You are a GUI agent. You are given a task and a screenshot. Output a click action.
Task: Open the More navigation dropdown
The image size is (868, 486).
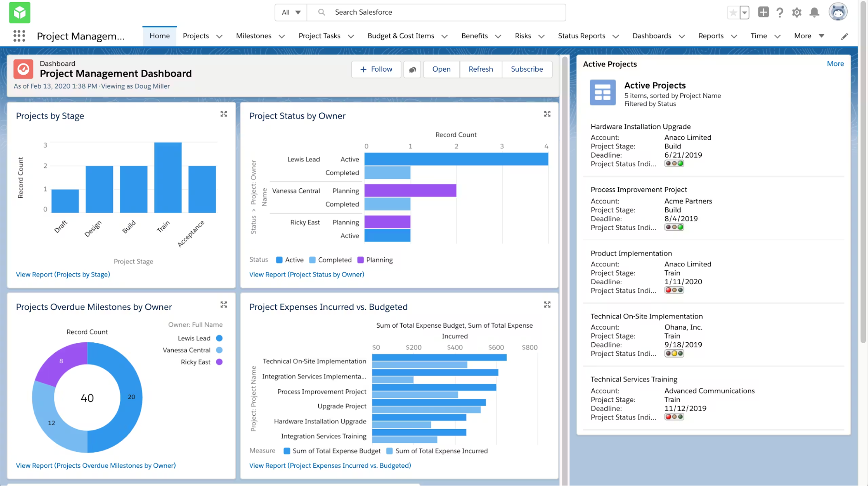[x=809, y=36]
